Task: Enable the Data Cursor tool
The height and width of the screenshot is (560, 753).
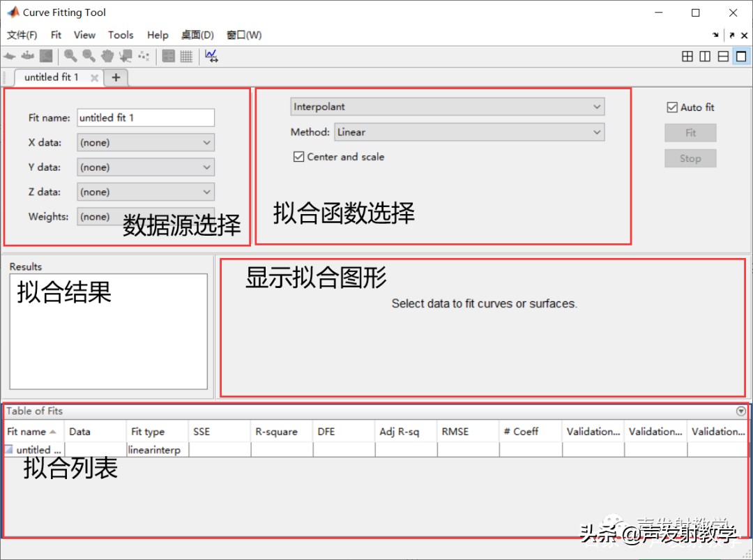Action: coord(125,56)
